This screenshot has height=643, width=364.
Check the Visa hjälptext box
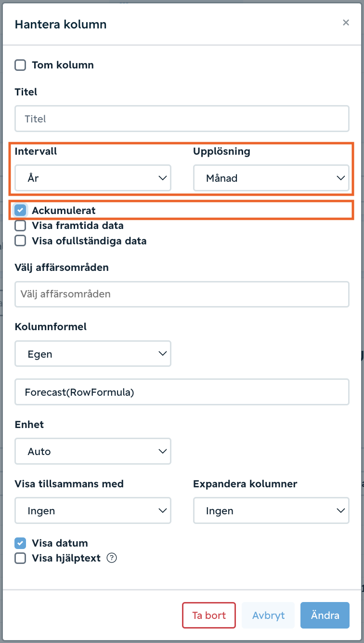click(x=20, y=558)
